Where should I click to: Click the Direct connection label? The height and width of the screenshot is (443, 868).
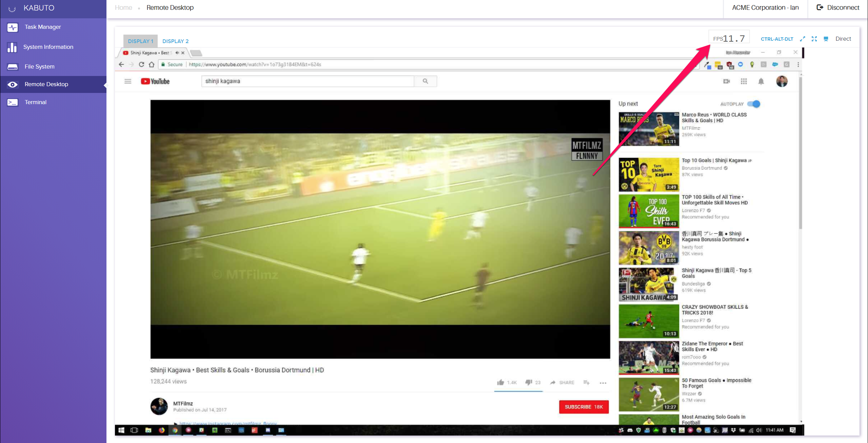coord(843,39)
